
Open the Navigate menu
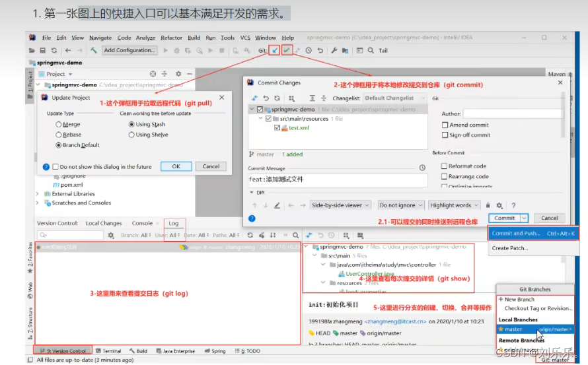100,38
